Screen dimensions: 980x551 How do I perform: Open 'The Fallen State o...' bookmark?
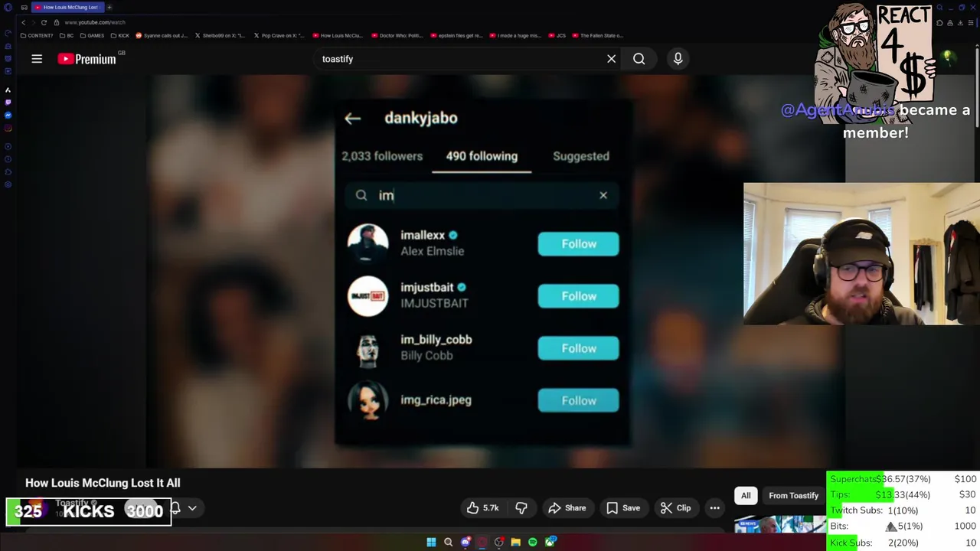click(597, 35)
